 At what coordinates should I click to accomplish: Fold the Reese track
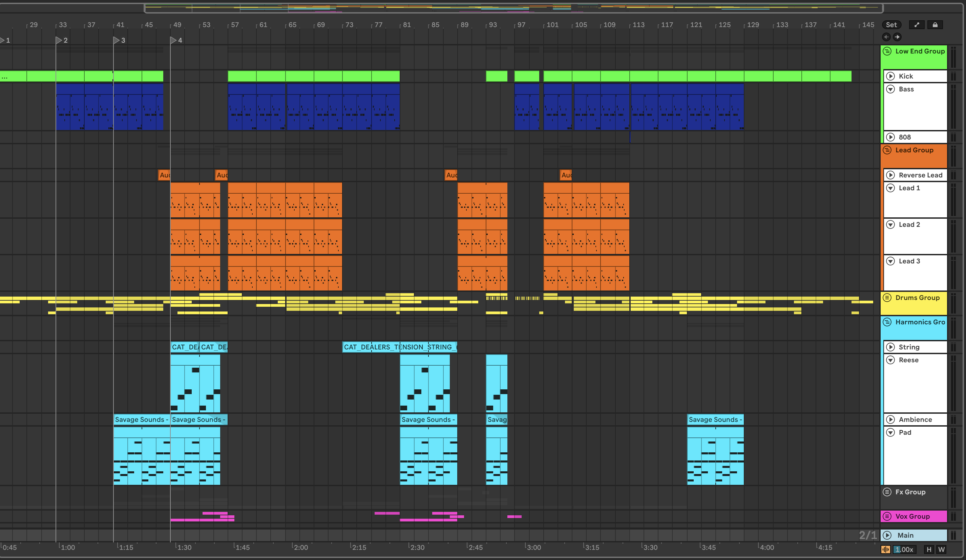(890, 360)
